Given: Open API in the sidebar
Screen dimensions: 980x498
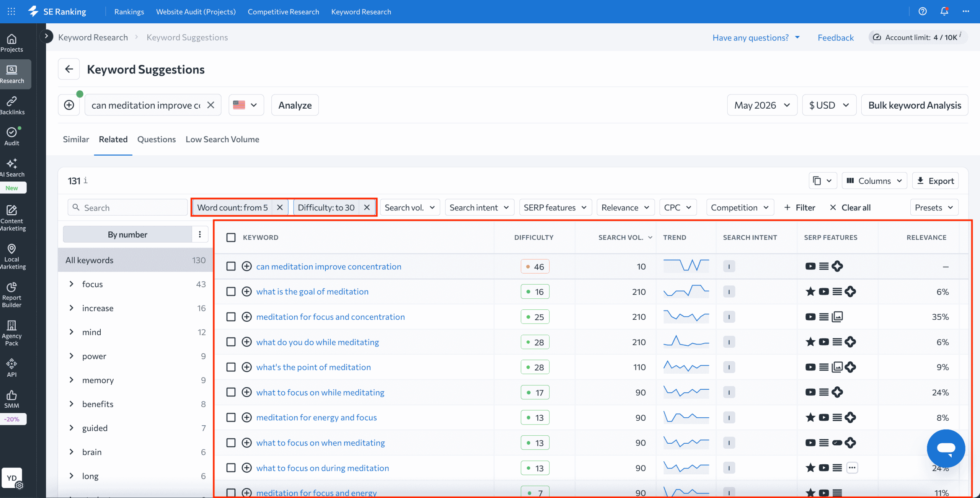Looking at the screenshot, I should pyautogui.click(x=11, y=368).
